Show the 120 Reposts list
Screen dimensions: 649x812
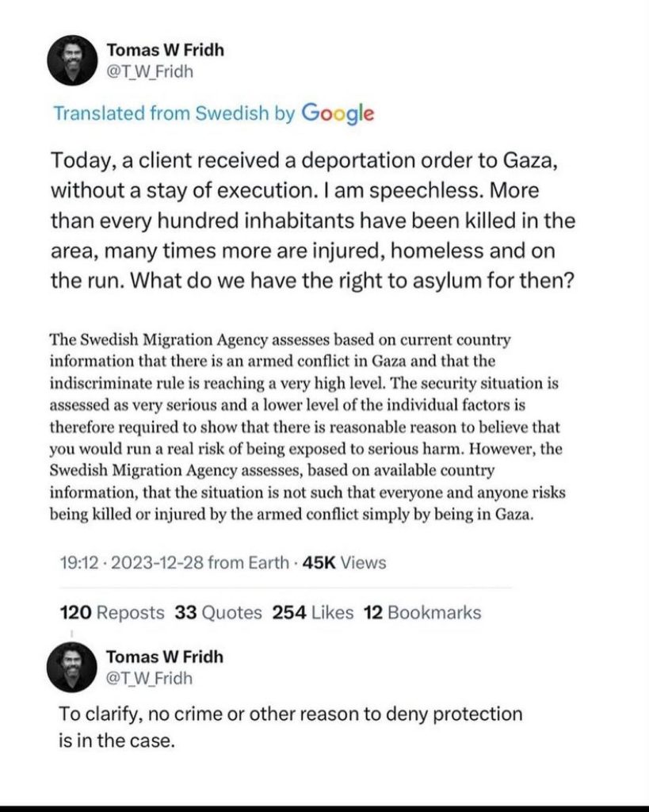click(112, 612)
